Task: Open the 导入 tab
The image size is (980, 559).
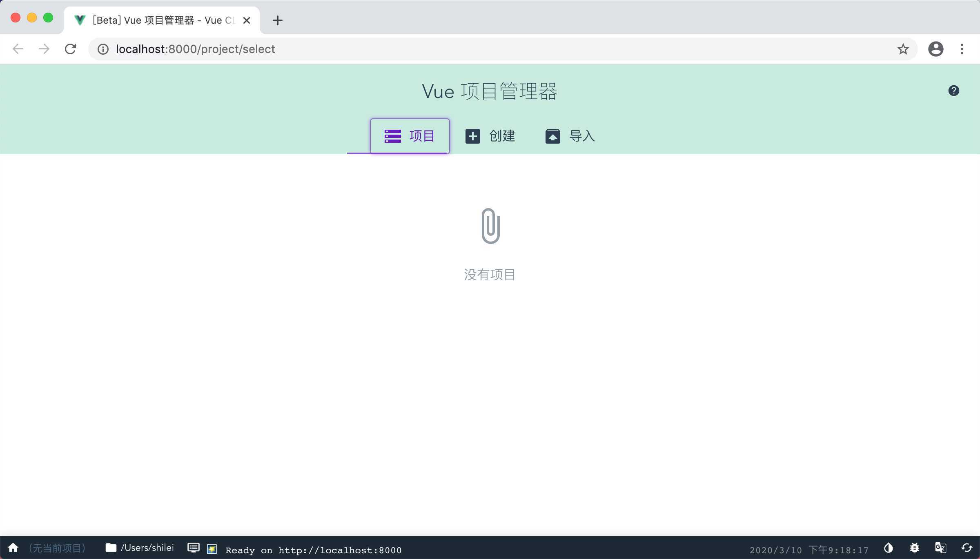Action: point(570,136)
